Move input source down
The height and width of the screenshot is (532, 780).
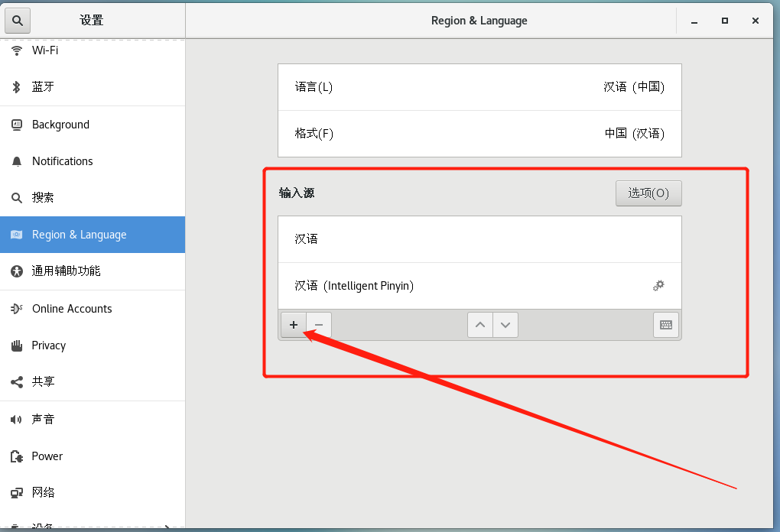505,325
